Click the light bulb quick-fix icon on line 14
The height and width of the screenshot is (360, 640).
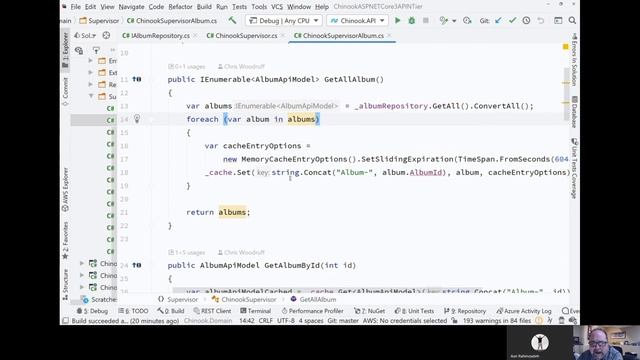click(x=137, y=119)
